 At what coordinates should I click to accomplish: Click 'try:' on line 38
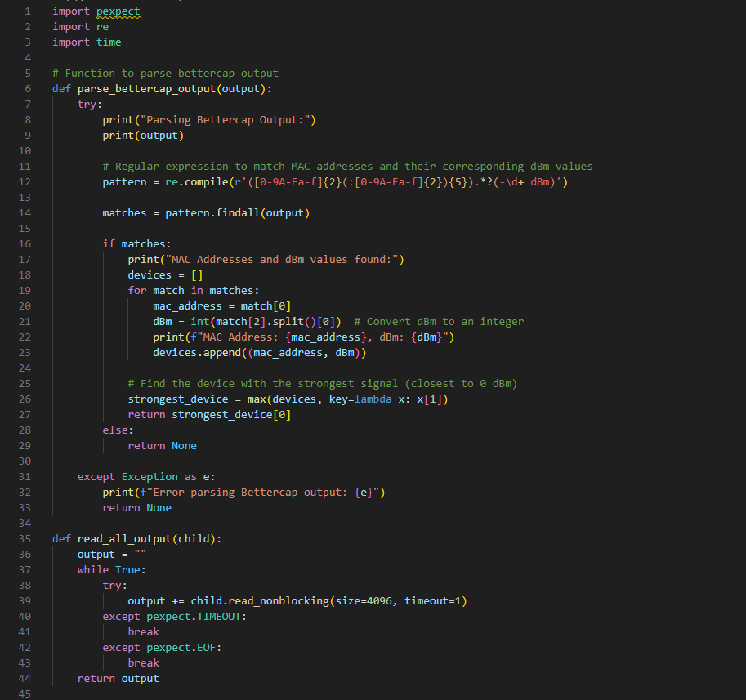pos(114,586)
